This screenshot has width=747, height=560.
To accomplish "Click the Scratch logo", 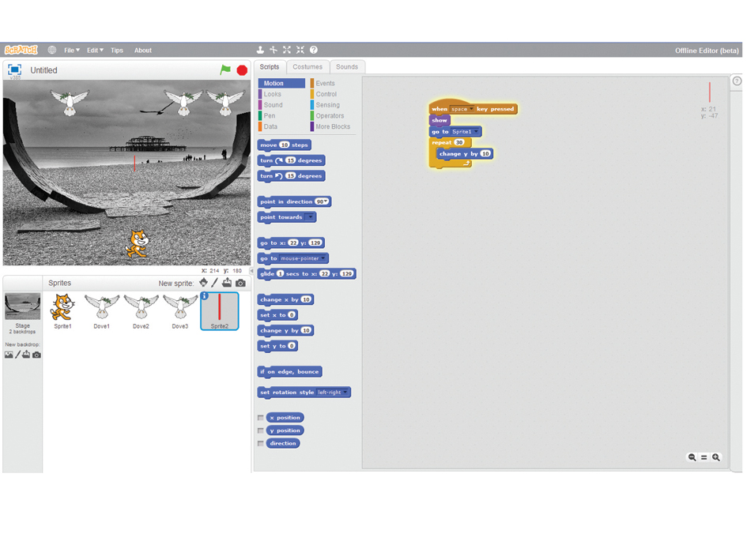I will click(21, 50).
